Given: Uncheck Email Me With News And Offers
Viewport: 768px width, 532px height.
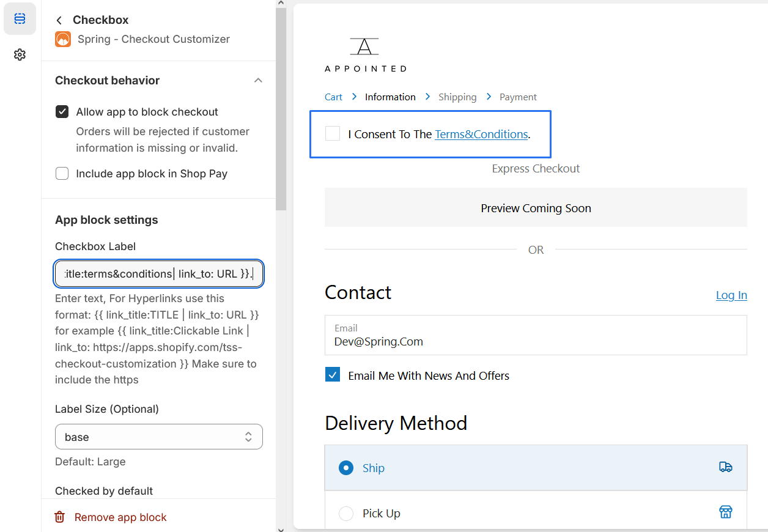Looking at the screenshot, I should (333, 375).
